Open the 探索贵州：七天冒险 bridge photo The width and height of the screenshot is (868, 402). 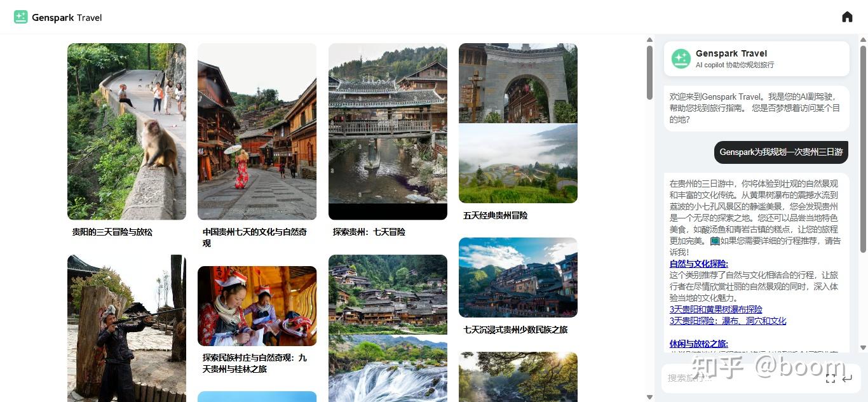click(x=388, y=131)
